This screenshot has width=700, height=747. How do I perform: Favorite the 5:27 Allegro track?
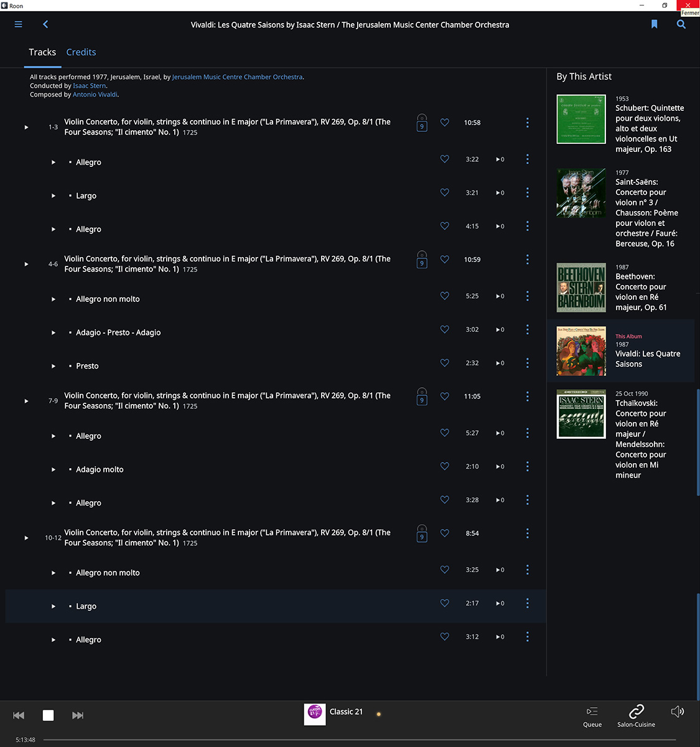click(445, 433)
